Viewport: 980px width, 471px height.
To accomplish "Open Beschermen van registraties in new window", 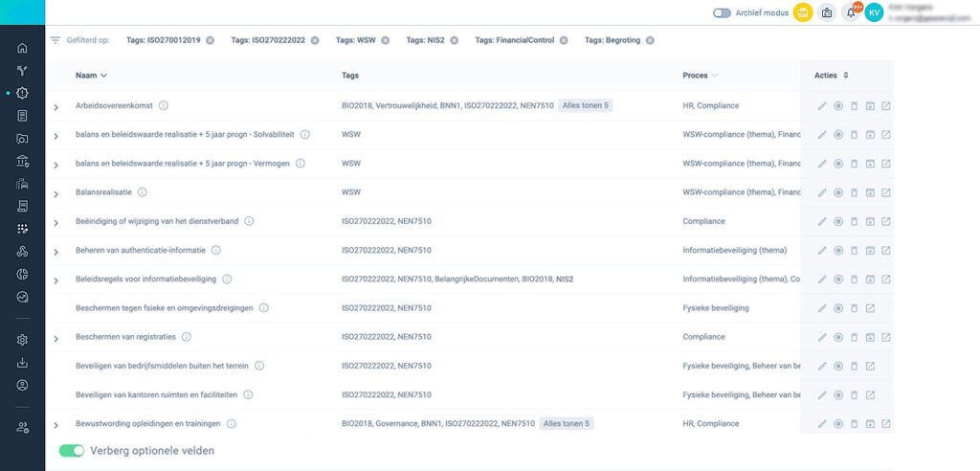I will coord(886,337).
